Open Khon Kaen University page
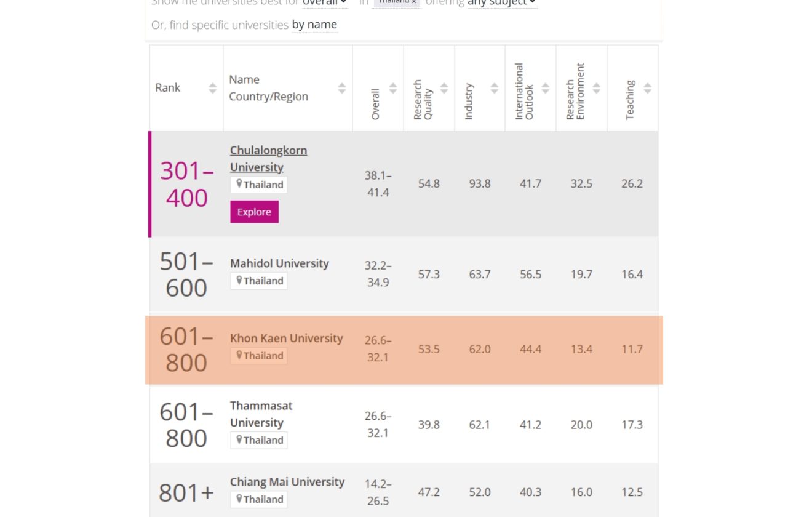This screenshot has width=812, height=517. pos(286,339)
